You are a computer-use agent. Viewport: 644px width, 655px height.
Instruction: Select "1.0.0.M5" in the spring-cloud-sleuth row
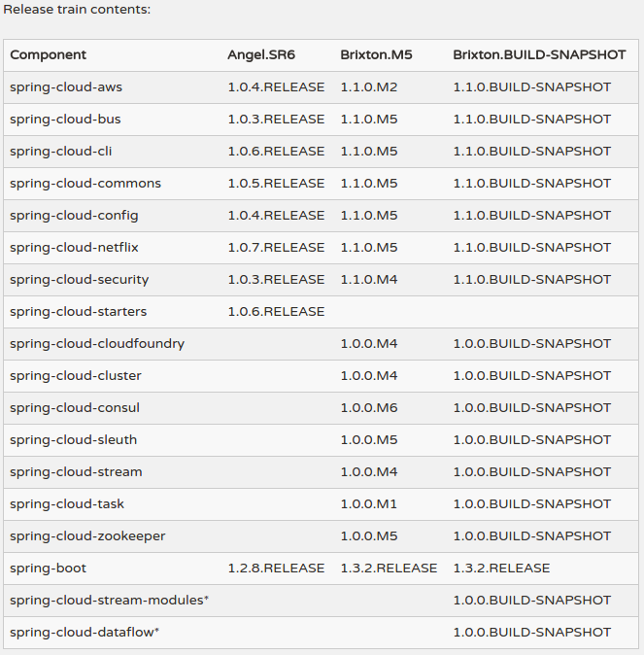click(x=369, y=440)
